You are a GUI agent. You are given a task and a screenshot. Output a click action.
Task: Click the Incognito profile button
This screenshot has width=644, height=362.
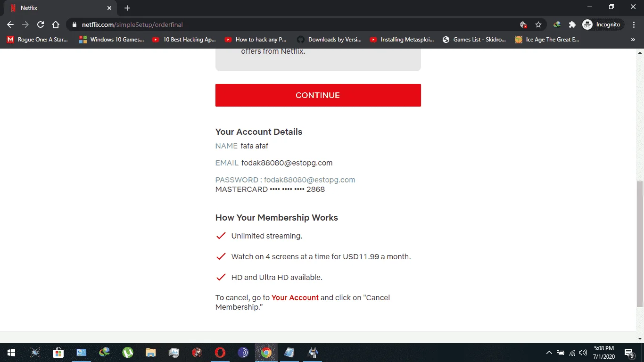603,25
